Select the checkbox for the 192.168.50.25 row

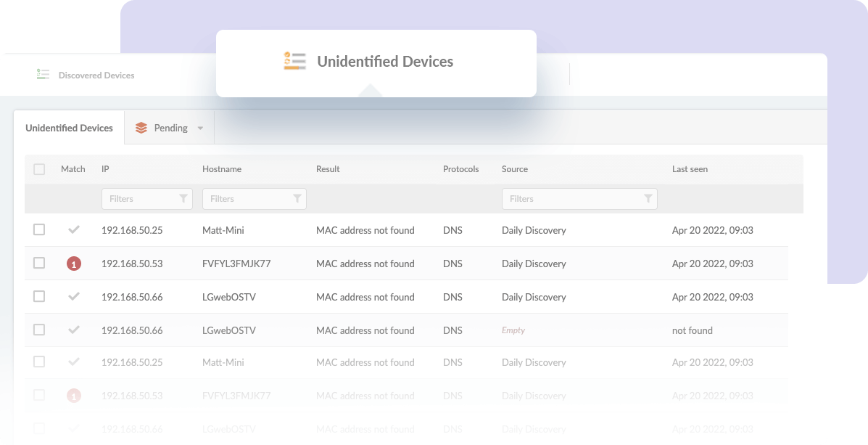pos(39,229)
